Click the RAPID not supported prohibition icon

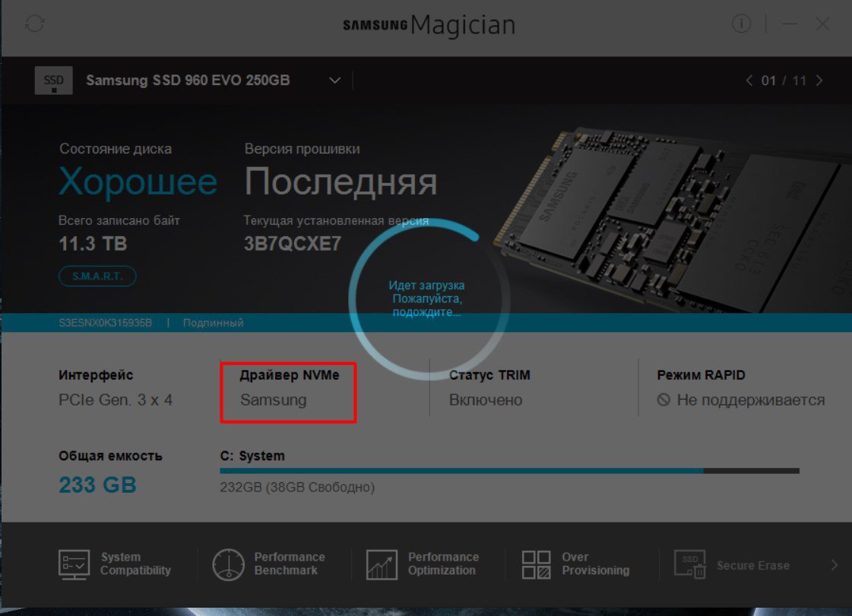(664, 400)
